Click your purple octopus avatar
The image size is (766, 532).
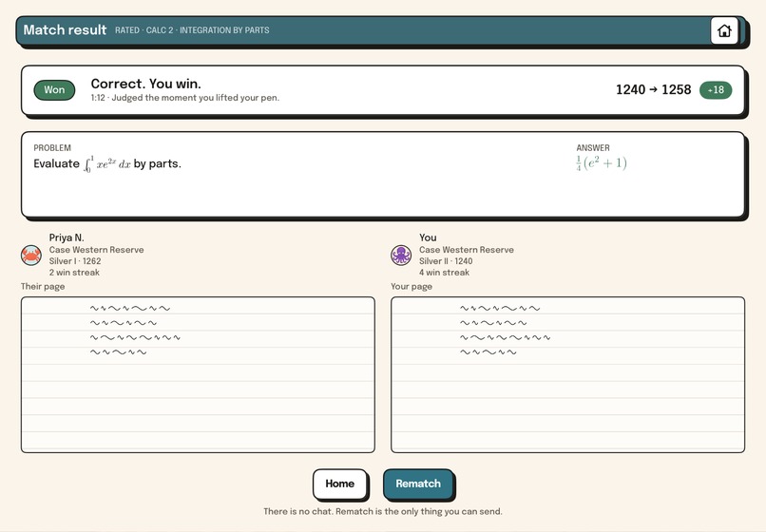tap(401, 255)
